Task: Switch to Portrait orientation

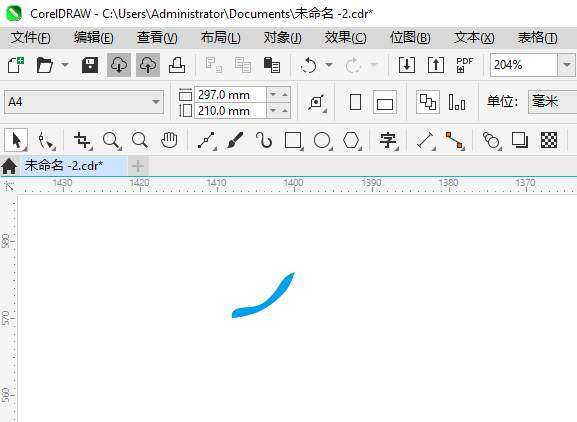Action: (x=355, y=102)
